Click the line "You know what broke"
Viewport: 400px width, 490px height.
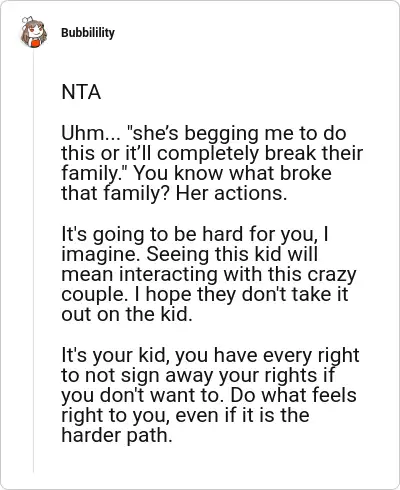pyautogui.click(x=232, y=173)
